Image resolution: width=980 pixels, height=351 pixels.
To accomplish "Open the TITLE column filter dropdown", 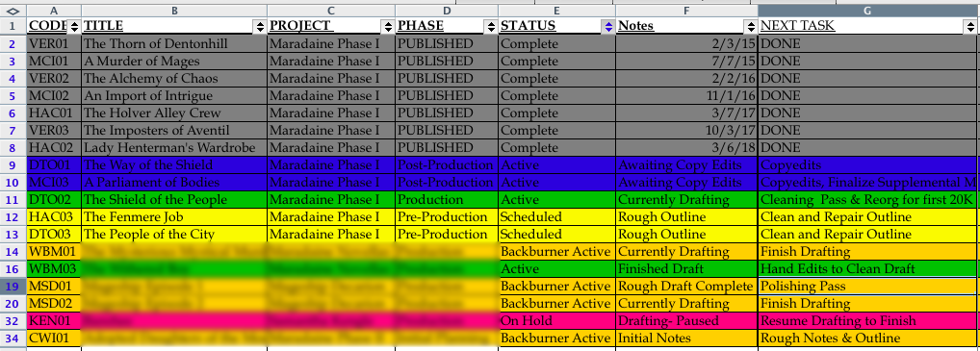I will pyautogui.click(x=260, y=26).
